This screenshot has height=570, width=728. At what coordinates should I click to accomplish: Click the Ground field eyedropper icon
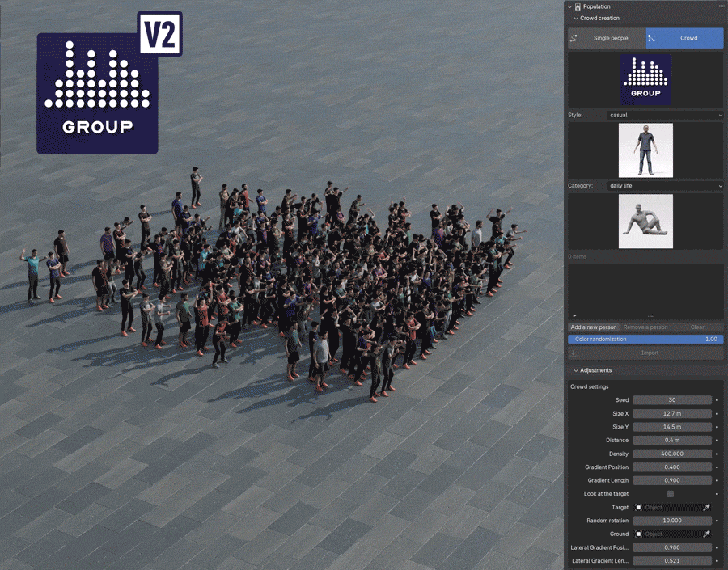tap(706, 534)
